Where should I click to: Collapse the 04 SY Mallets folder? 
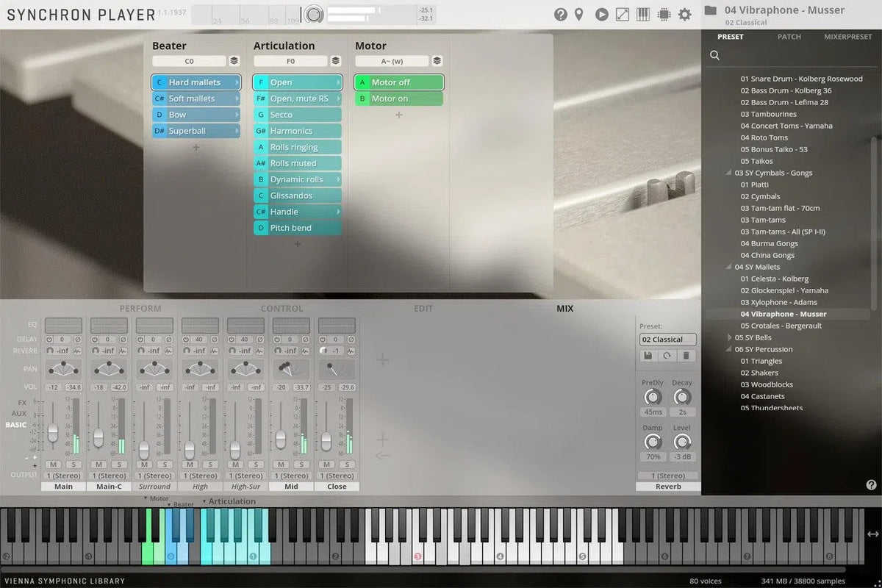[x=730, y=267]
